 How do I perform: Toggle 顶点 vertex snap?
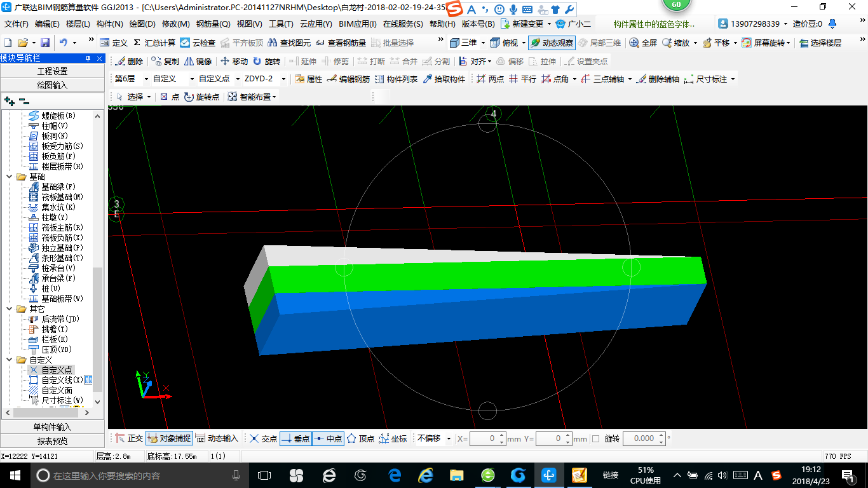[360, 438]
